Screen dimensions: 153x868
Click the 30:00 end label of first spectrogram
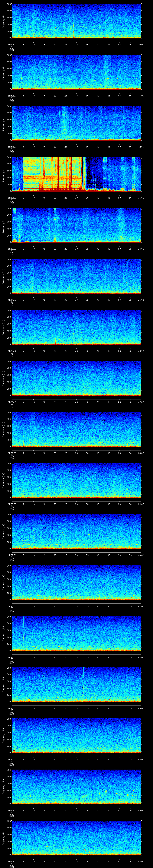pyautogui.click(x=141, y=44)
